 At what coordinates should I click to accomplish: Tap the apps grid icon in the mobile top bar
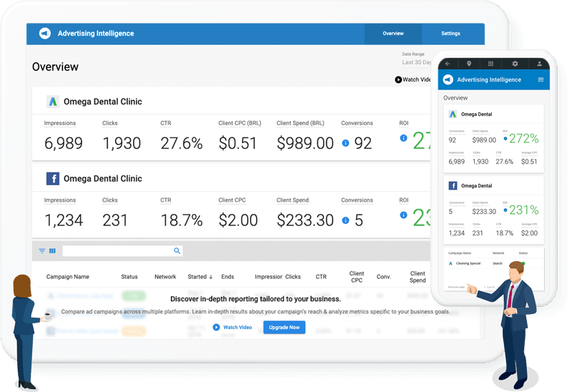click(x=492, y=64)
